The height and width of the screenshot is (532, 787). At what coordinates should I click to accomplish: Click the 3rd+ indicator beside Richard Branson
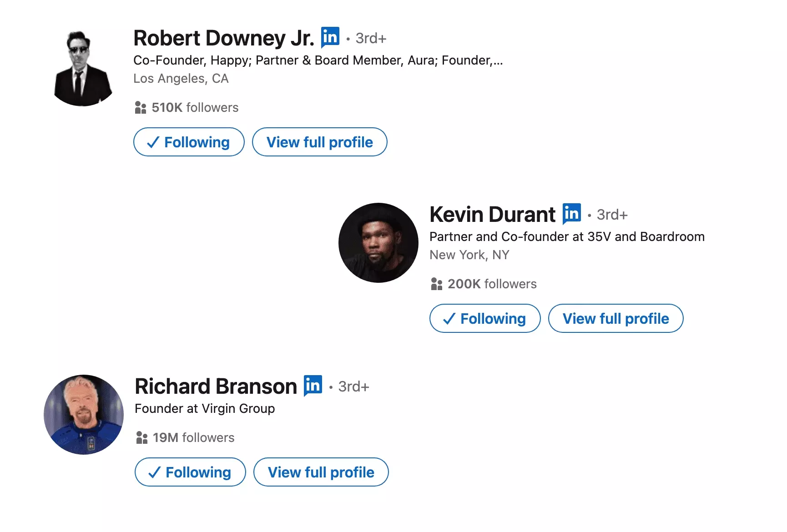(353, 386)
